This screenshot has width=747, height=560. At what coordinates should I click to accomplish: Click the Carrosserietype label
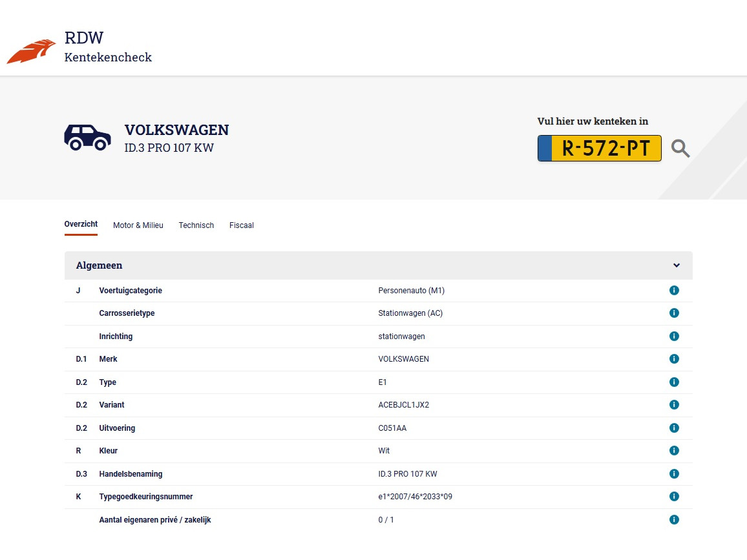point(127,313)
